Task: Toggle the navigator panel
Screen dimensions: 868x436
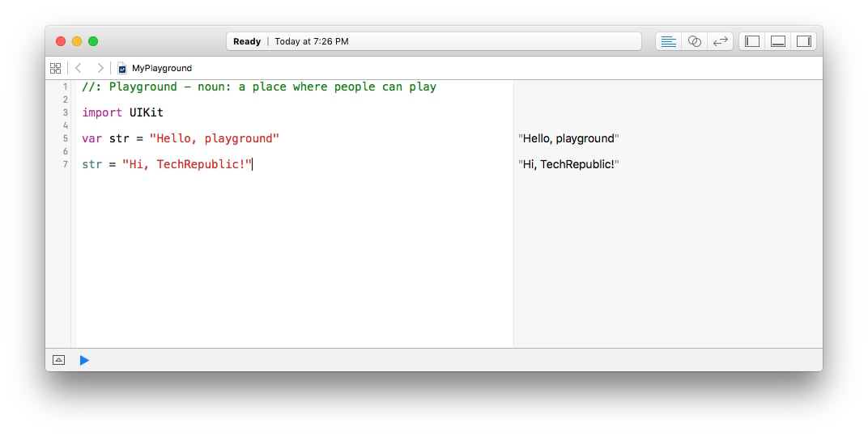Action: pyautogui.click(x=752, y=41)
